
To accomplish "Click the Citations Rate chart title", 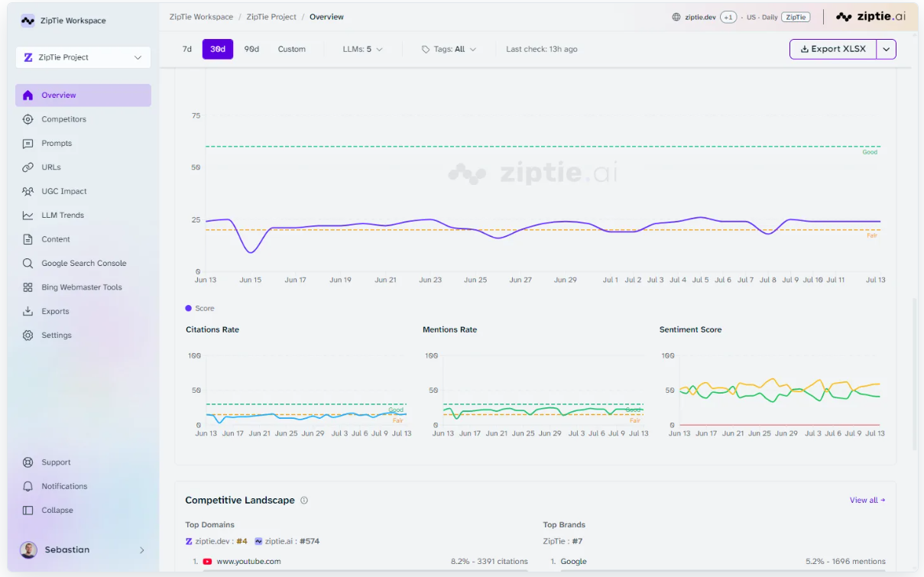I will (212, 330).
